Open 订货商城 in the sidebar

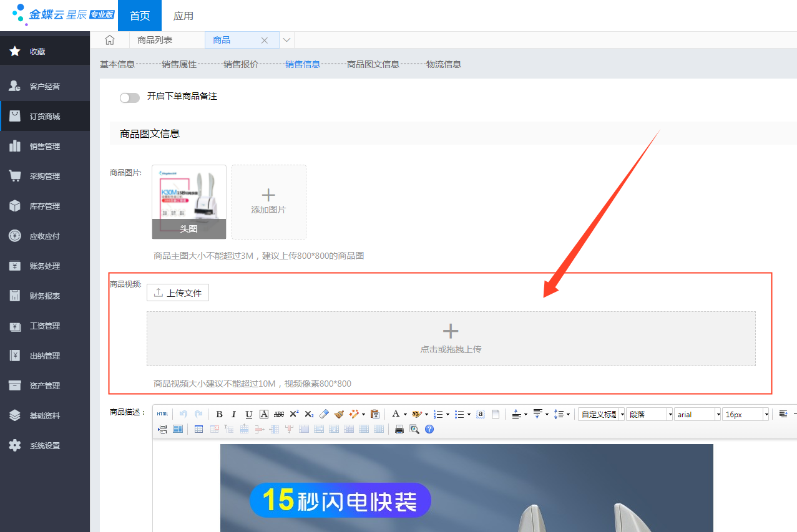[x=45, y=116]
